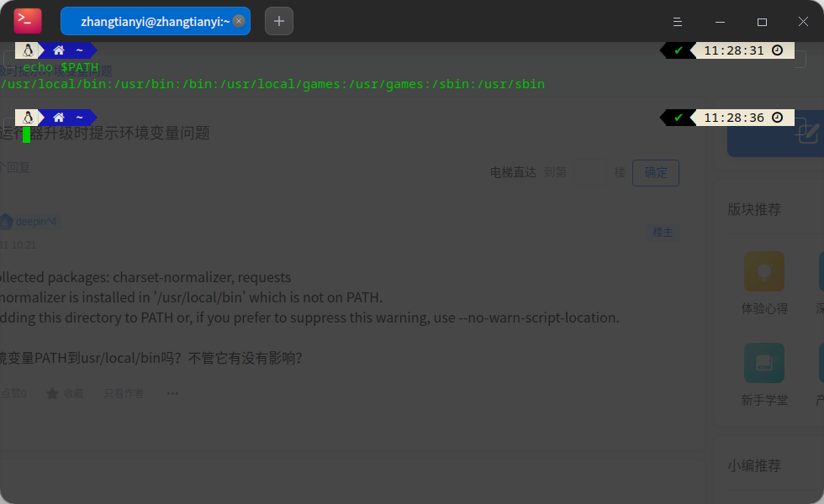The height and width of the screenshot is (504, 824).
Task: Close the terminal window
Action: 803,22
